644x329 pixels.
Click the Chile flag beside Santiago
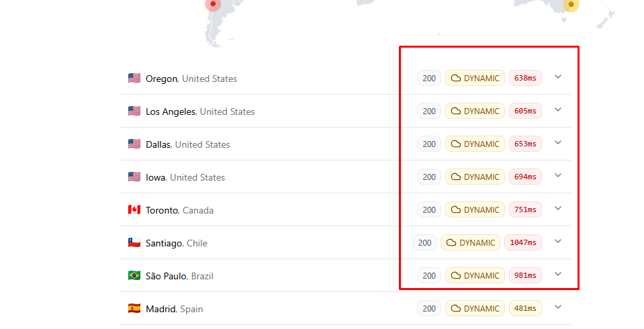click(134, 243)
